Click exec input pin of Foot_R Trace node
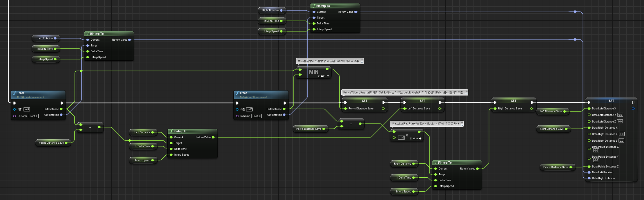This screenshot has height=200, width=644. click(237, 103)
